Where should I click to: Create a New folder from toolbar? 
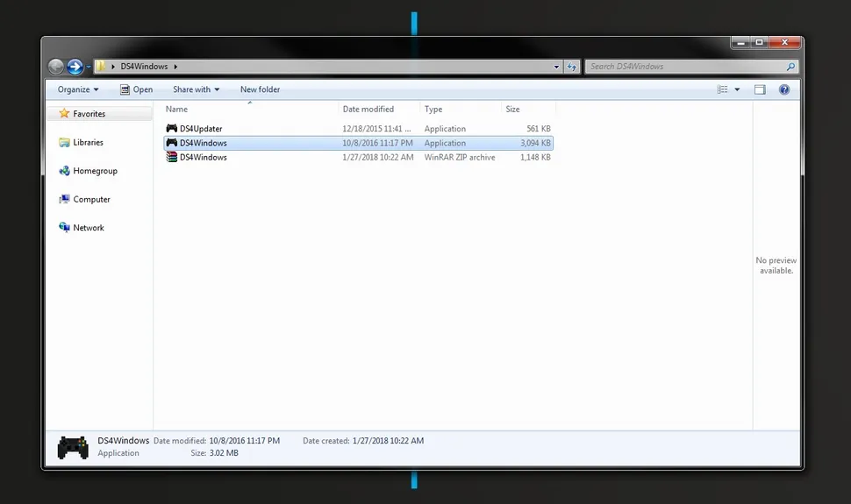tap(260, 89)
